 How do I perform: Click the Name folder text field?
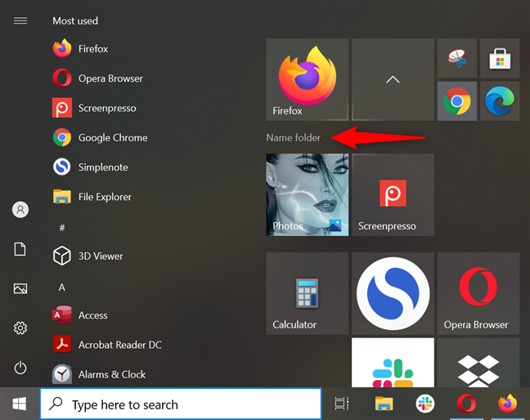[x=294, y=137]
